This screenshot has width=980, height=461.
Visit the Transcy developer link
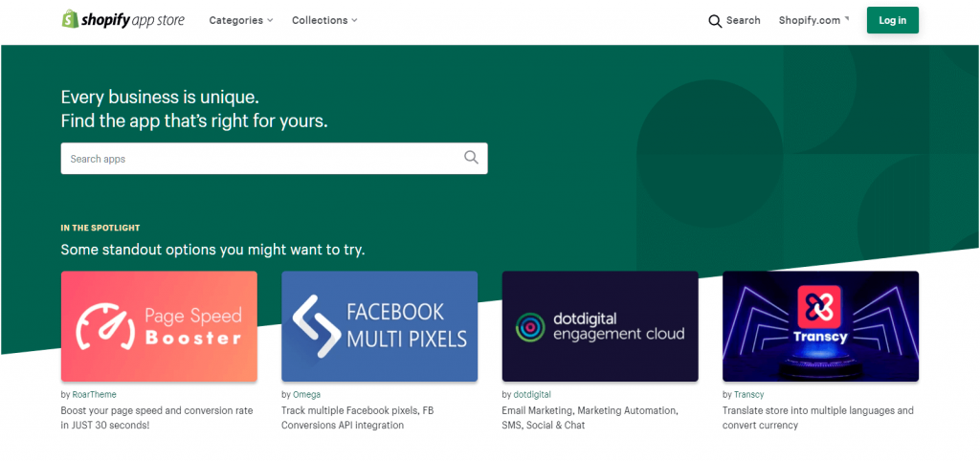coord(749,394)
